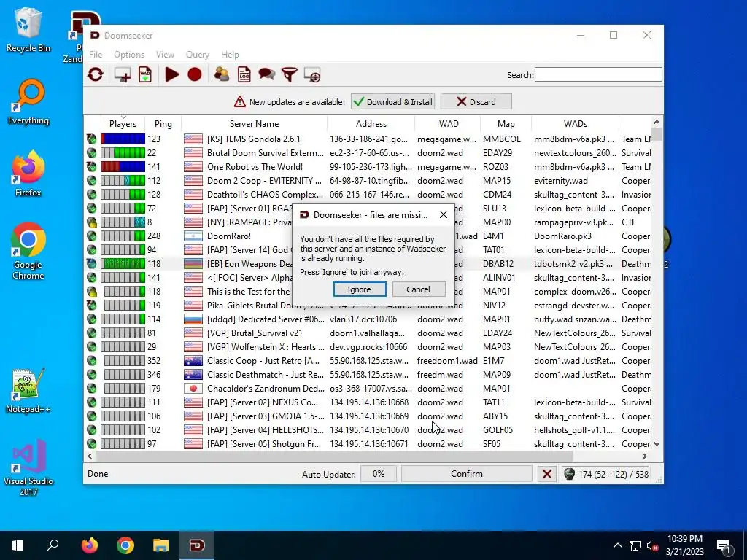Click Argentina flag on DoomRaro! row
The image size is (747, 560).
pos(193,236)
